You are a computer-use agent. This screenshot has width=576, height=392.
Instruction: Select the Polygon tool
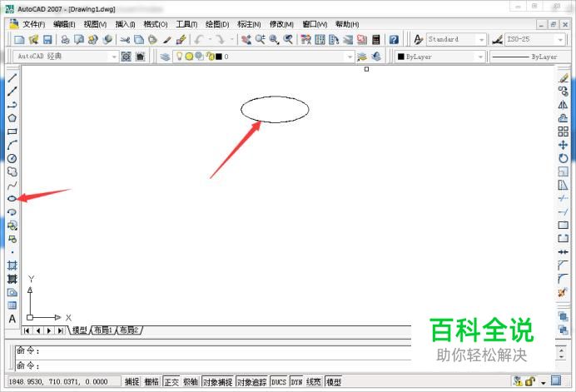tap(12, 118)
